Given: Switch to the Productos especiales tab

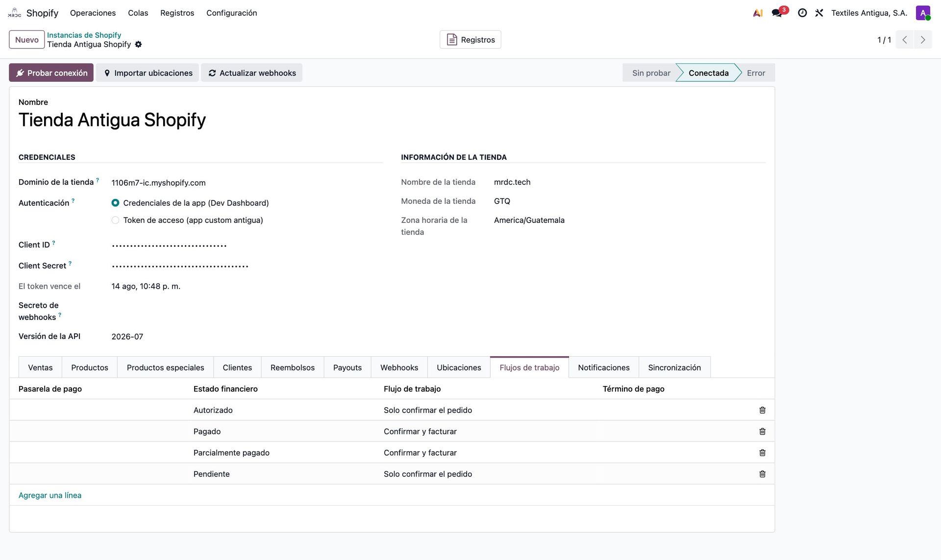Looking at the screenshot, I should pos(165,367).
